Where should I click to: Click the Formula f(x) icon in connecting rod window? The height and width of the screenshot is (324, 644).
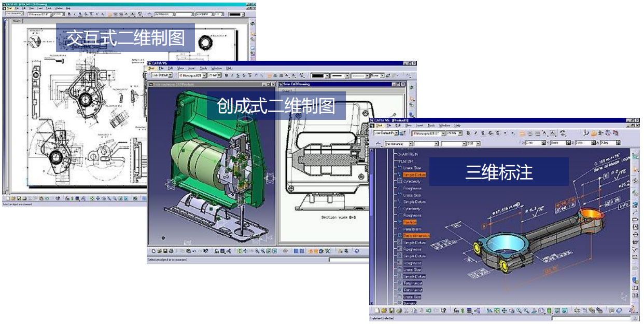point(456,311)
